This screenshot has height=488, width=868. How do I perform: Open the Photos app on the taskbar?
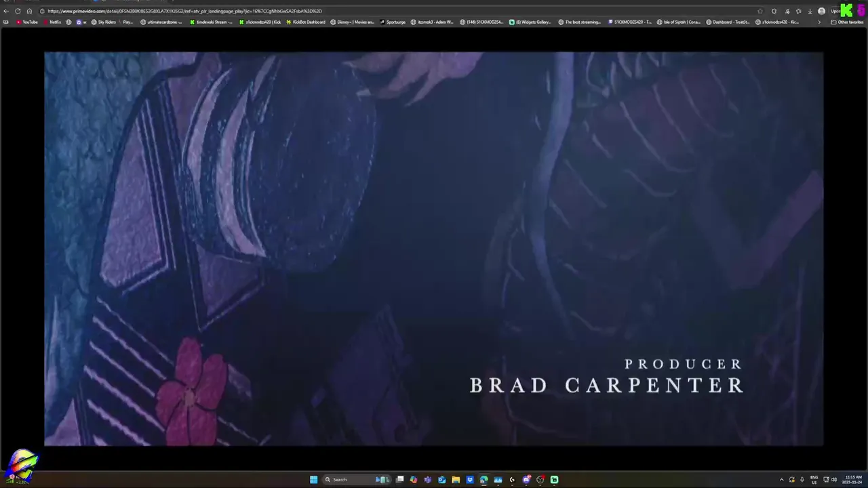(x=498, y=480)
